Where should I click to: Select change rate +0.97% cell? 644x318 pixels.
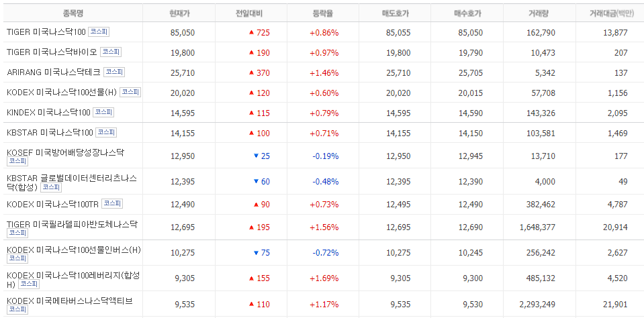[324, 53]
